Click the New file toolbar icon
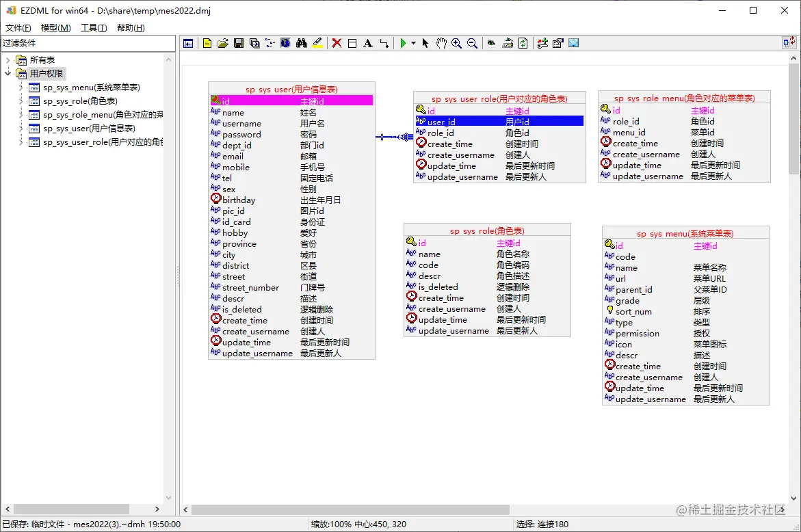 [x=207, y=43]
